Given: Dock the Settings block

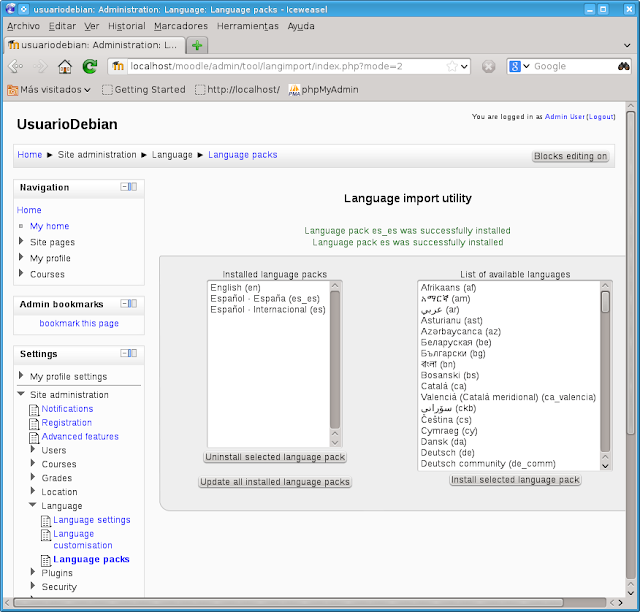Looking at the screenshot, I should tap(133, 353).
